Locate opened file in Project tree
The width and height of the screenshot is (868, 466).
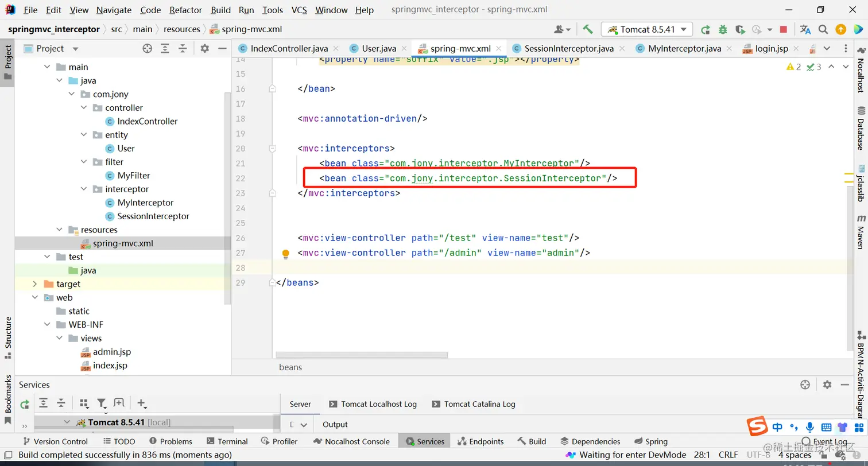[x=148, y=49]
